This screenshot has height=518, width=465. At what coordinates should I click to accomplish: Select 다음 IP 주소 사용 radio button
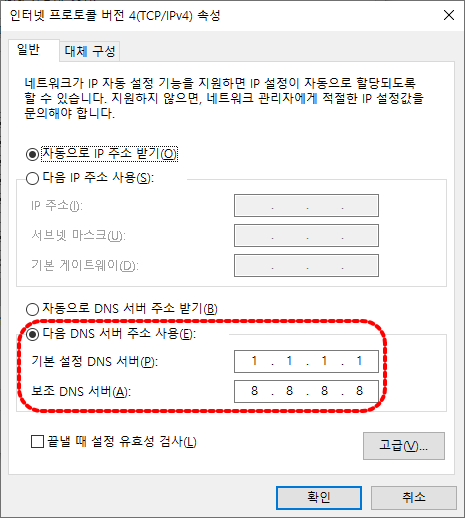tap(32, 178)
